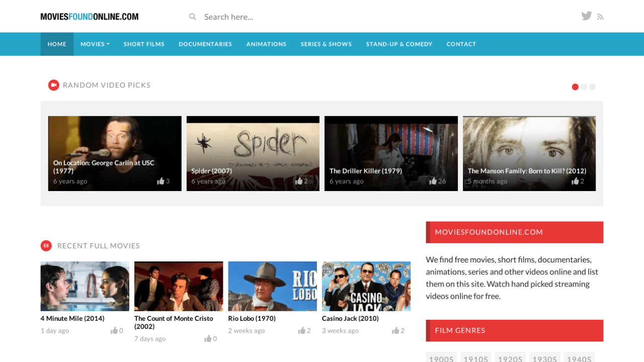The height and width of the screenshot is (362, 644).
Task: Click the '3 weeks ago' timestamp
Action: click(341, 330)
